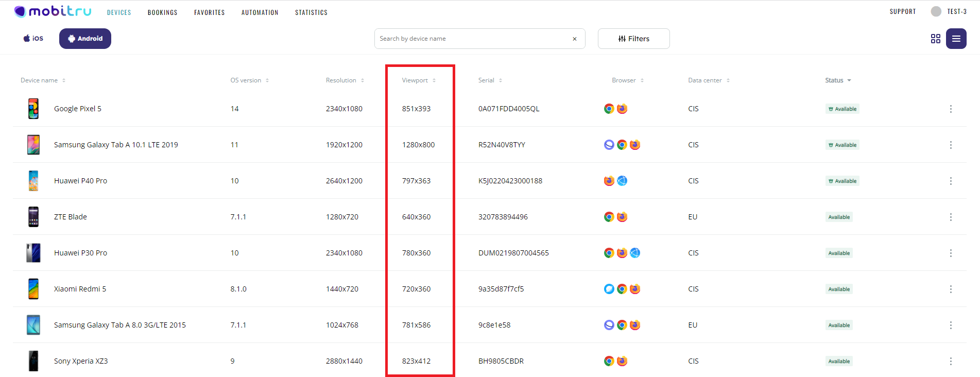
Task: Open the Statistics navigation tab
Action: pyautogui.click(x=312, y=12)
